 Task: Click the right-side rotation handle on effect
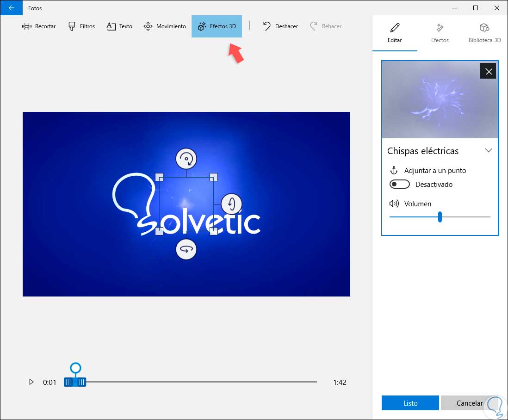click(x=231, y=204)
